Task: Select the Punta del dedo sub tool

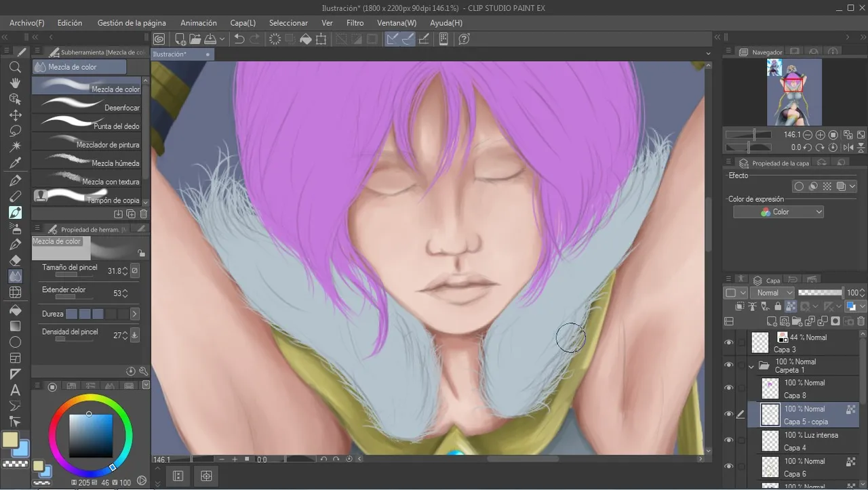Action: point(87,123)
